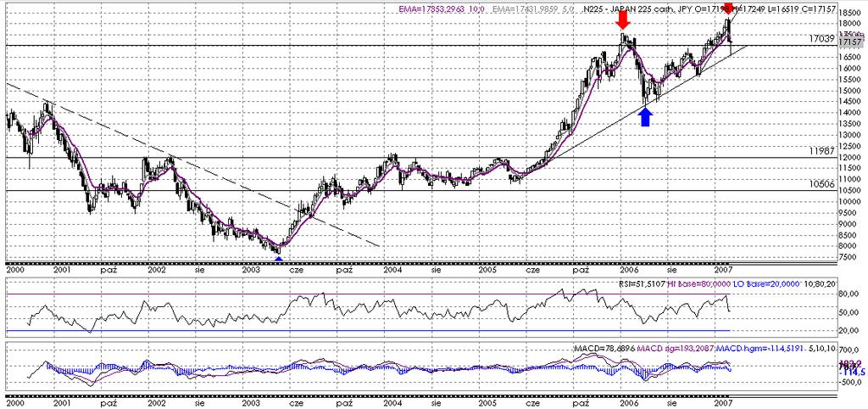Click the "10506" horizontal level label
The height and width of the screenshot is (409, 868).
tap(821, 184)
